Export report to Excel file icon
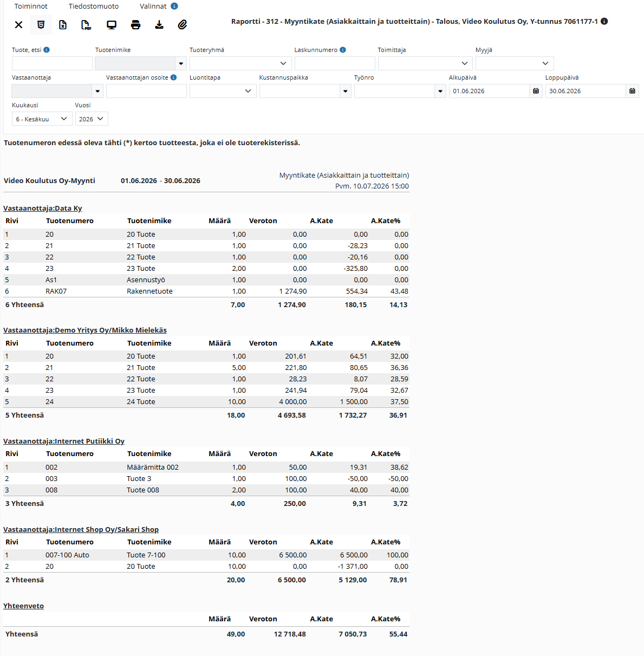This screenshot has width=644, height=656. click(x=63, y=25)
